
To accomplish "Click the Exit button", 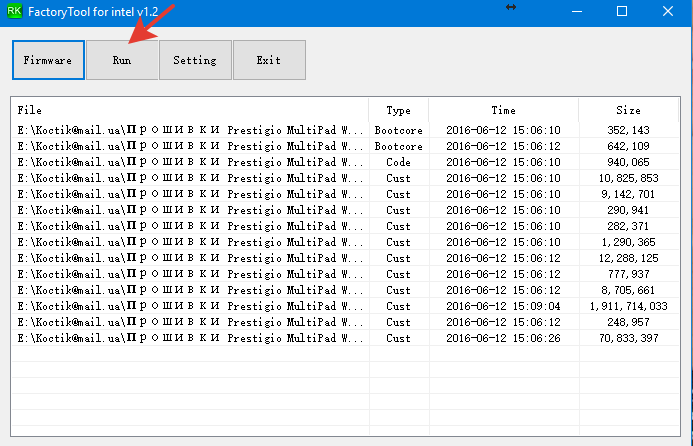I will pyautogui.click(x=268, y=60).
